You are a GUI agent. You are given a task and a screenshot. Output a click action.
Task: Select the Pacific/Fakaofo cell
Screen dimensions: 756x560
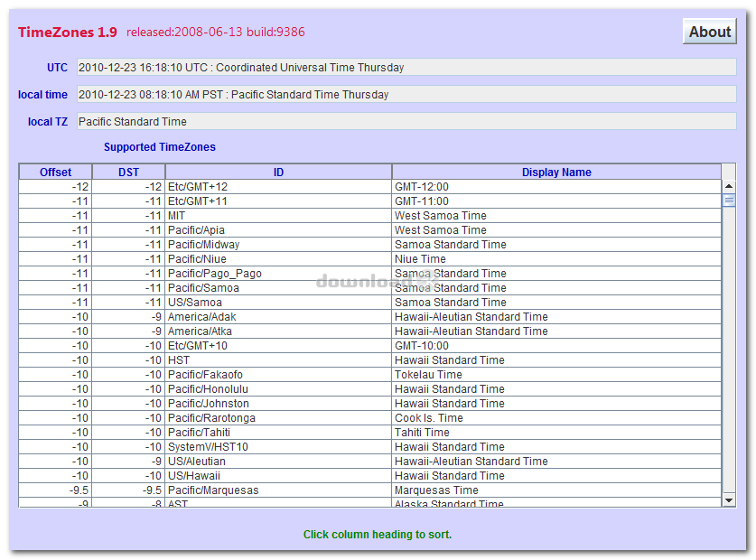pos(278,375)
